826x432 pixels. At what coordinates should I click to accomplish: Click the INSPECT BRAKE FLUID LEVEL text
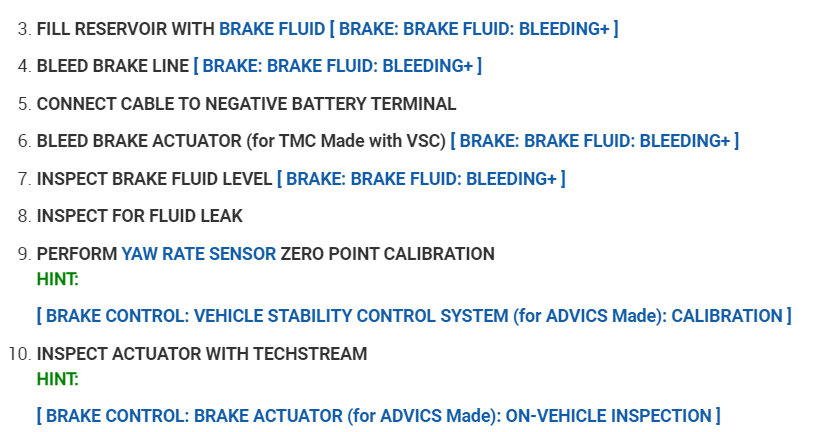(x=154, y=179)
